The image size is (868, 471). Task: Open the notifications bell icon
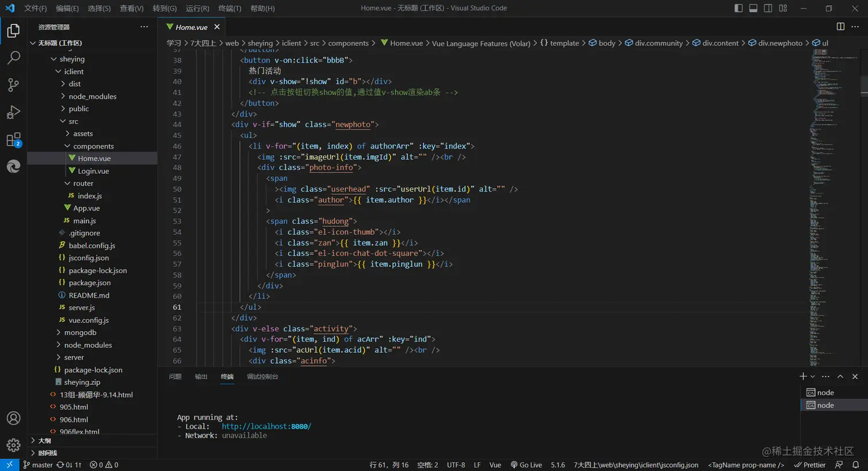(855, 465)
